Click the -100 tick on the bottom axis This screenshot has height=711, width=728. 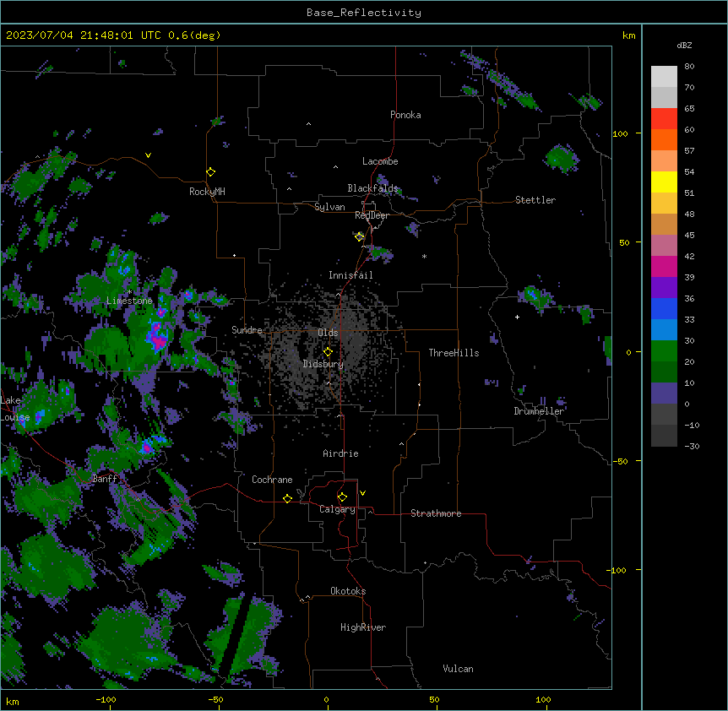(106, 699)
